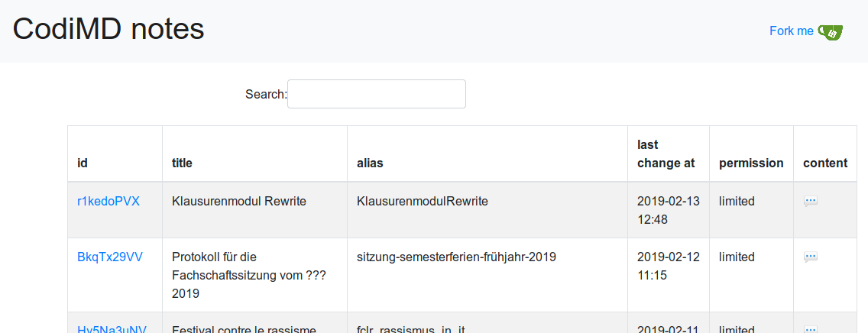Click content icon in the Hy5Na3uNV row

tap(811, 329)
